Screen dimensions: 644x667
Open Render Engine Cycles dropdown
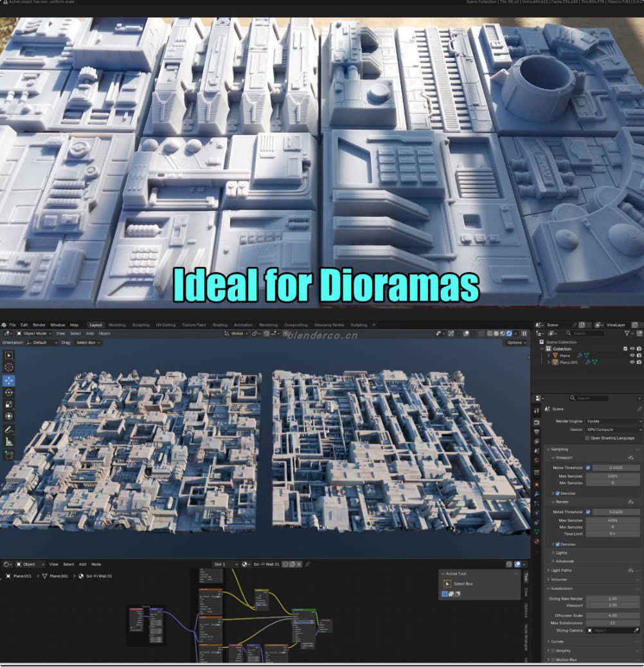614,421
